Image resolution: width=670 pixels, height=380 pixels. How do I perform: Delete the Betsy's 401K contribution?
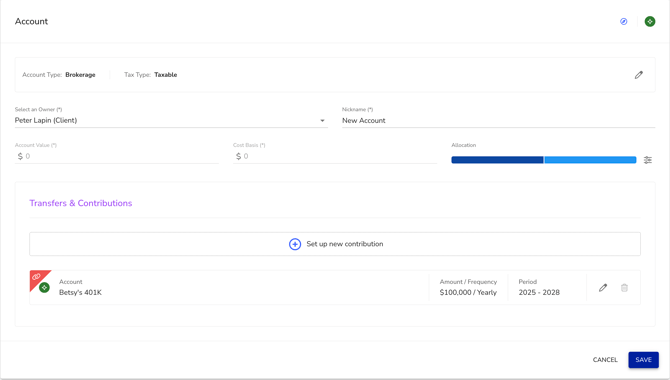(x=624, y=288)
